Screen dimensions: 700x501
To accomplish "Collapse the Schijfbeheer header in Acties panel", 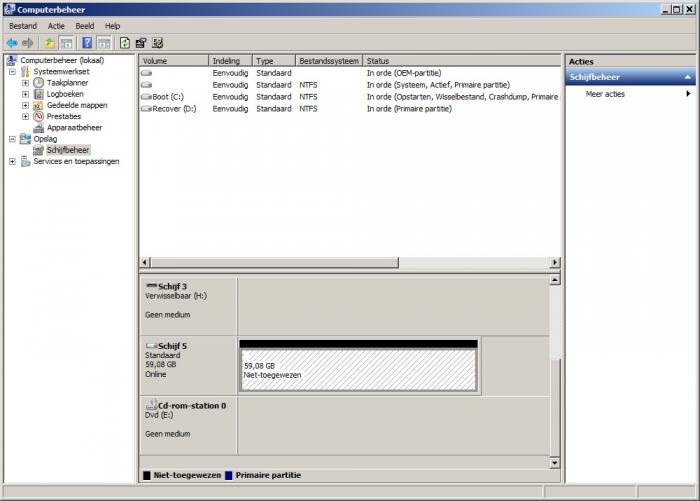I will click(x=687, y=77).
